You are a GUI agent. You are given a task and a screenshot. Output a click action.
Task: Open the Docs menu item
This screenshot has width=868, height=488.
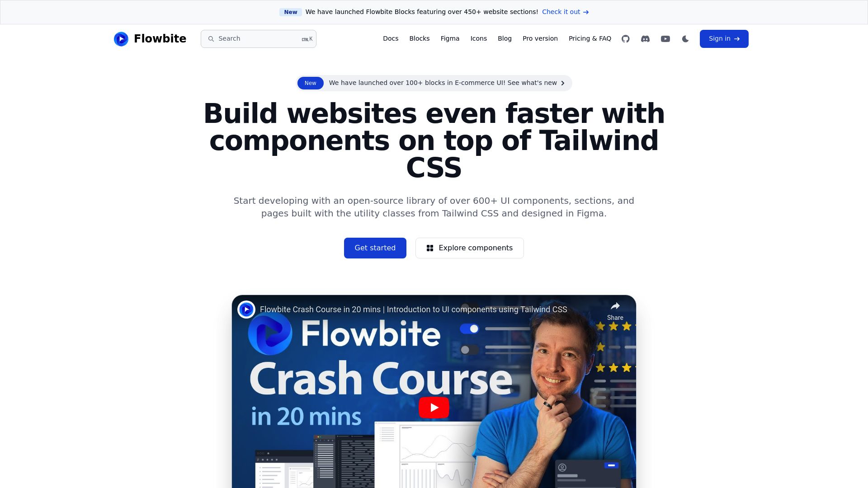pos(391,39)
